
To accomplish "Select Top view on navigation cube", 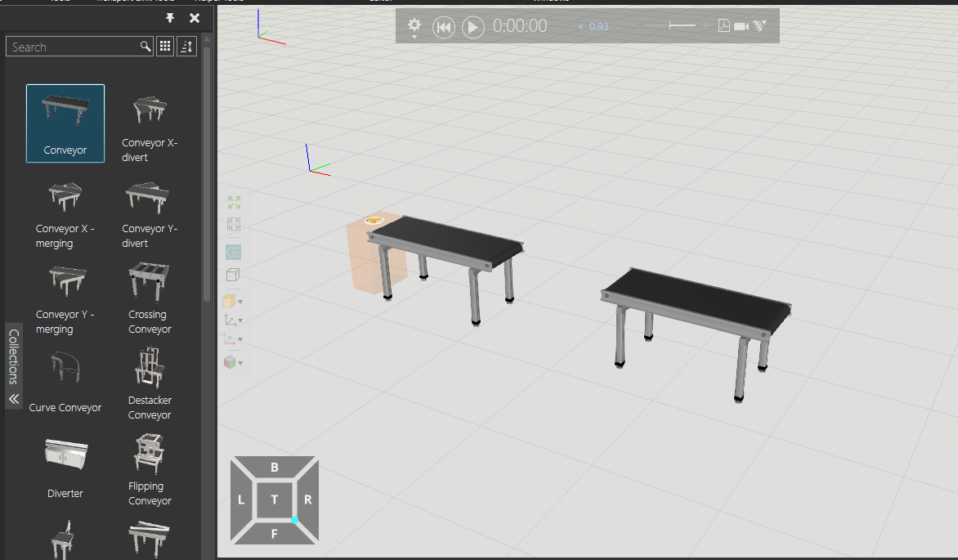I will click(x=275, y=500).
